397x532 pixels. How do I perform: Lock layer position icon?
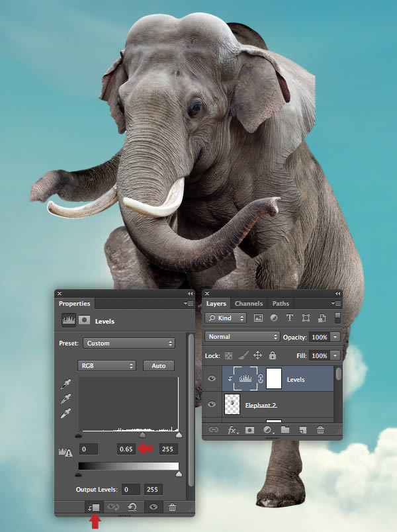257,355
